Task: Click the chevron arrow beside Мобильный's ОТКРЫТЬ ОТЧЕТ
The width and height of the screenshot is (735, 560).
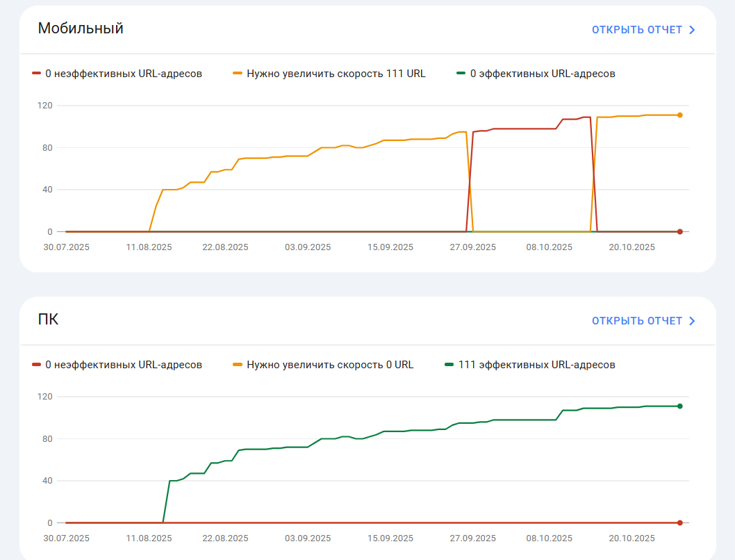Action: click(692, 30)
